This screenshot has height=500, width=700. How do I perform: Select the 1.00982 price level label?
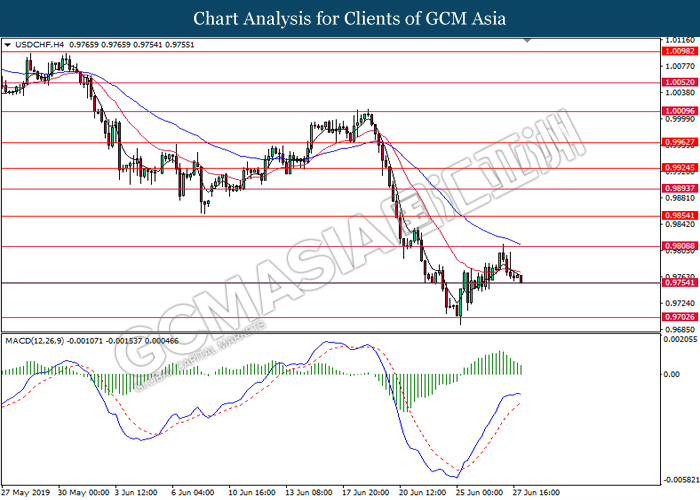(680, 51)
